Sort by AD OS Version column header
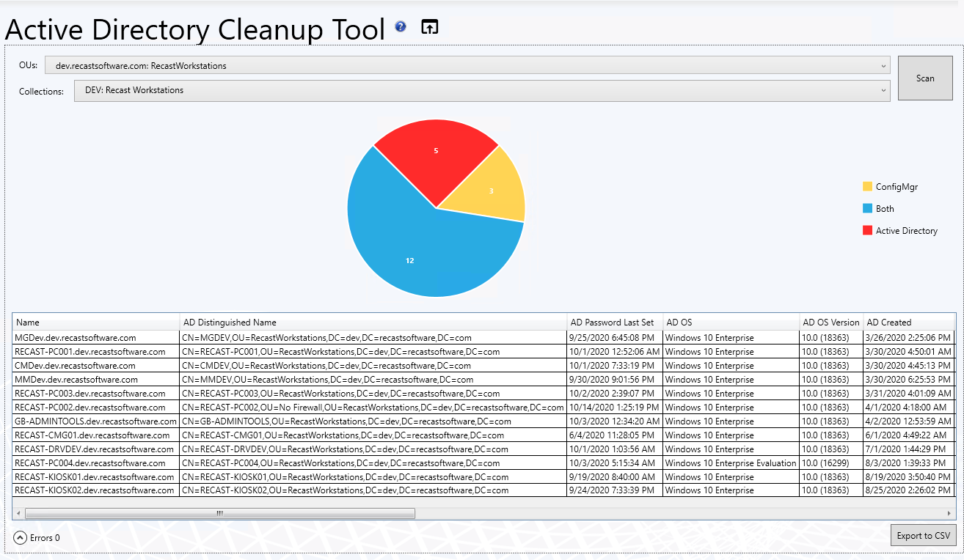Screen dimensions: 964x560 [831, 323]
